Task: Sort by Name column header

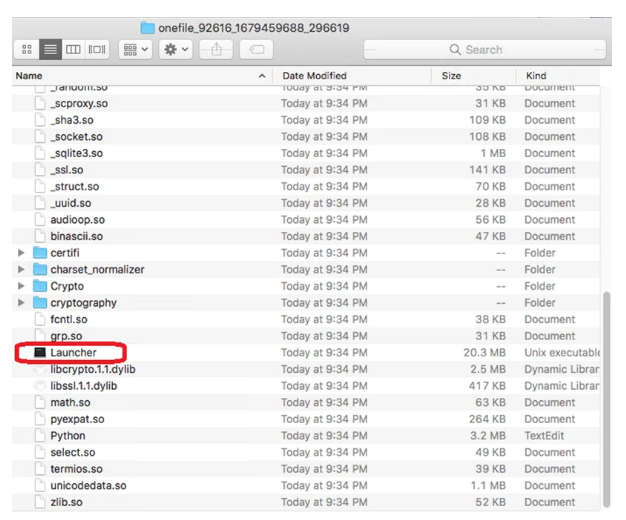Action: click(29, 76)
